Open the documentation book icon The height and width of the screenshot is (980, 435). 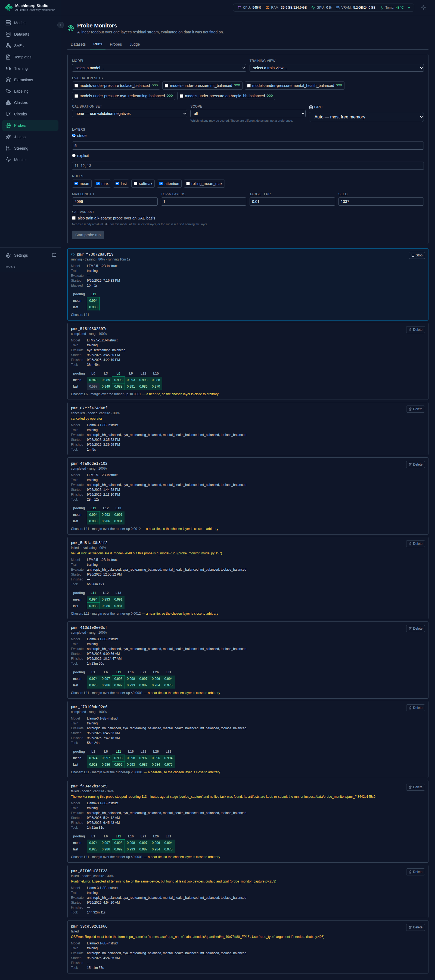point(54,255)
